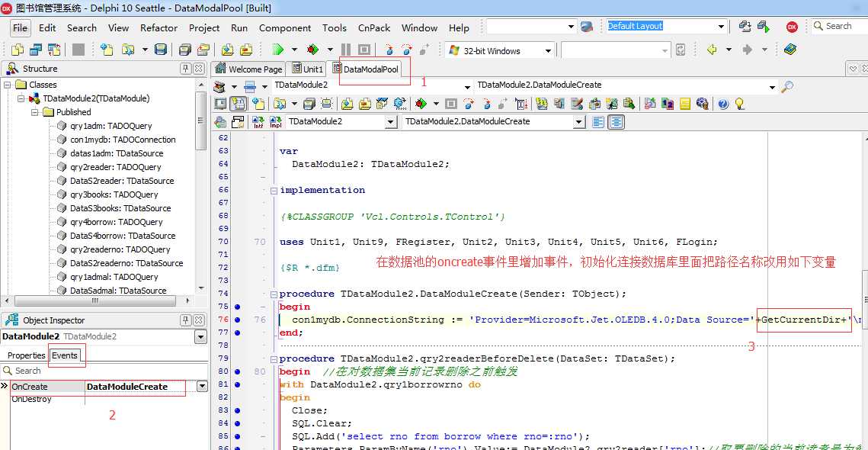868x450 pixels.
Task: Open the Default Layout dropdown
Action: (722, 27)
